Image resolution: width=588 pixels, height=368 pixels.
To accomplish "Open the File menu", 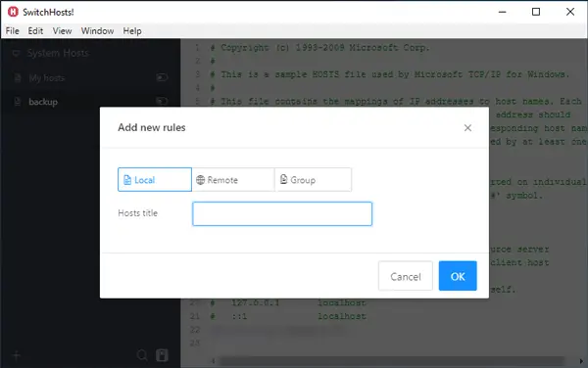I will (x=13, y=31).
